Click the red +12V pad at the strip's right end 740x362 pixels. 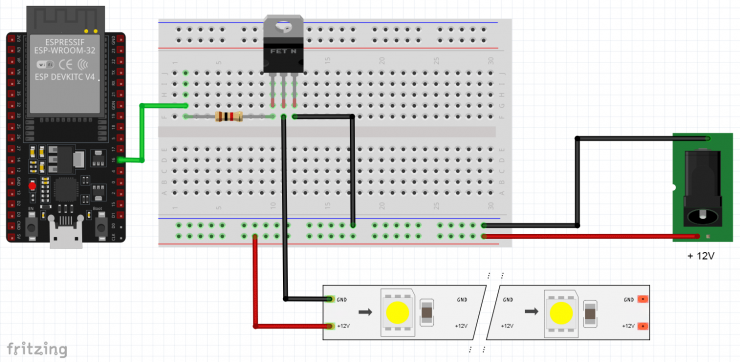[x=642, y=326]
